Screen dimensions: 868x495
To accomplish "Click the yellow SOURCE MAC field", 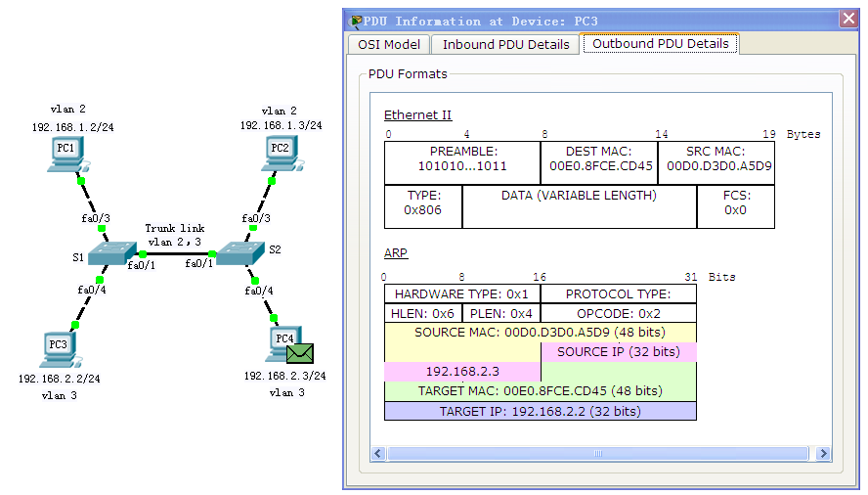I will click(540, 333).
